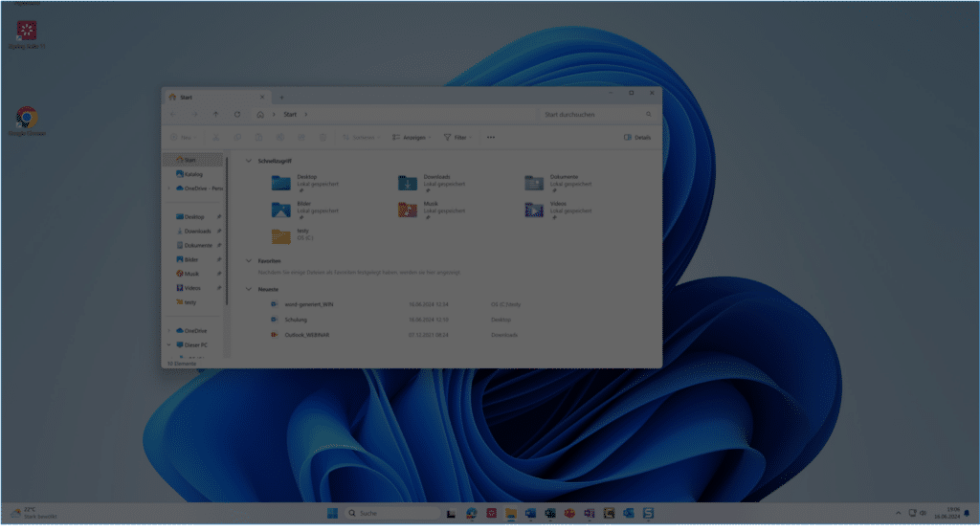Image resolution: width=980 pixels, height=532 pixels.
Task: Click the taskbar clock showing 16.06.2024
Action: 947,513
